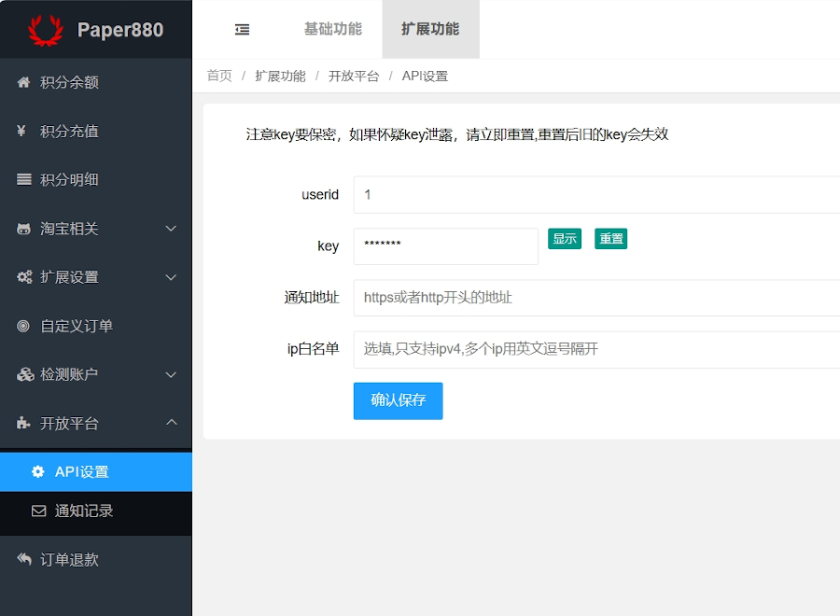Expand the 扩展设置 chevron

[x=171, y=277]
